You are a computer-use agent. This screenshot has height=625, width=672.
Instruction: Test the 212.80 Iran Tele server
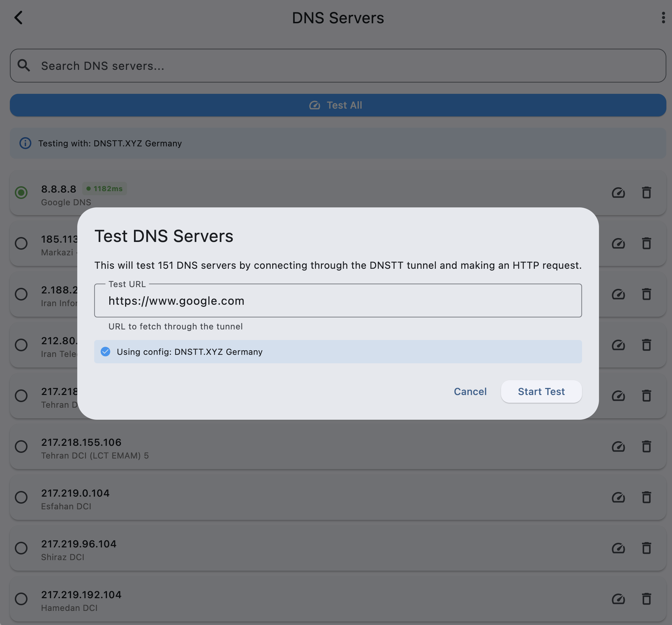[618, 345]
